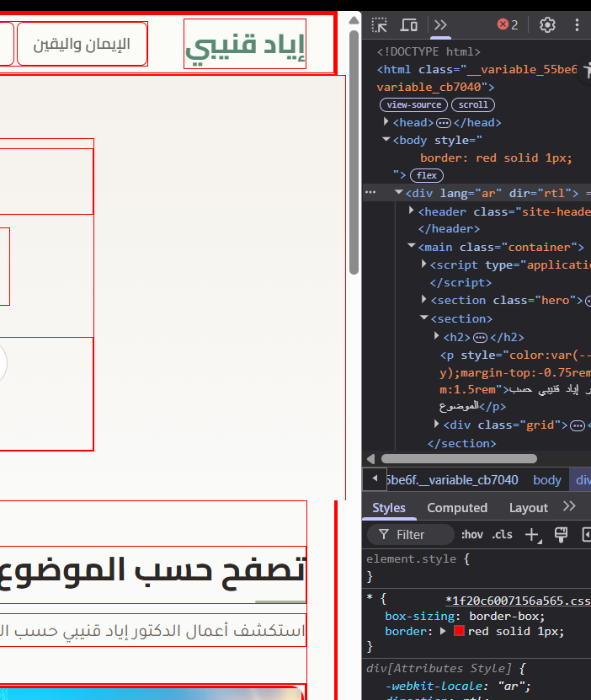
Task: Edit body inline border style value
Action: click(496, 158)
